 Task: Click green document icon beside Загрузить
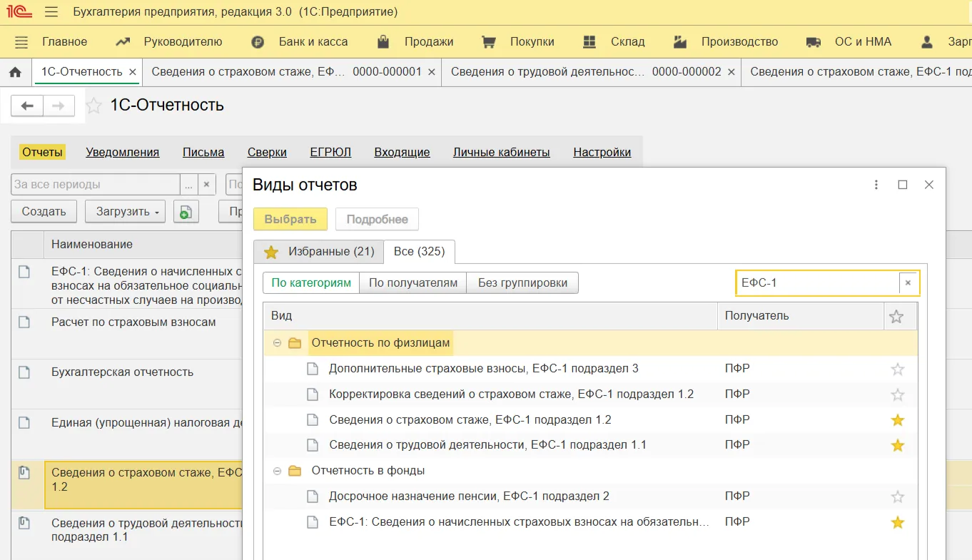tap(186, 212)
